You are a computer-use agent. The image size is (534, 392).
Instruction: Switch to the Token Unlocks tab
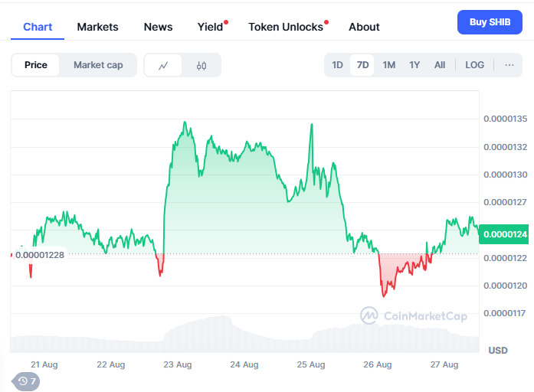(x=286, y=27)
